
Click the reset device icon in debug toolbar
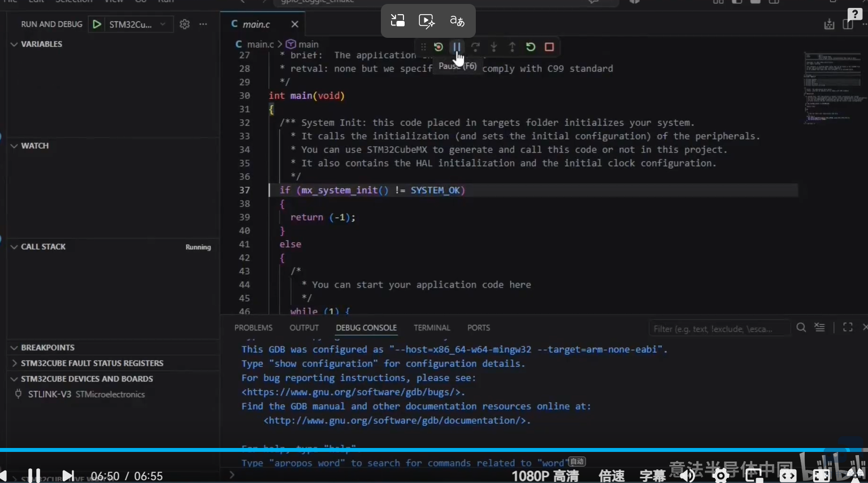click(439, 47)
